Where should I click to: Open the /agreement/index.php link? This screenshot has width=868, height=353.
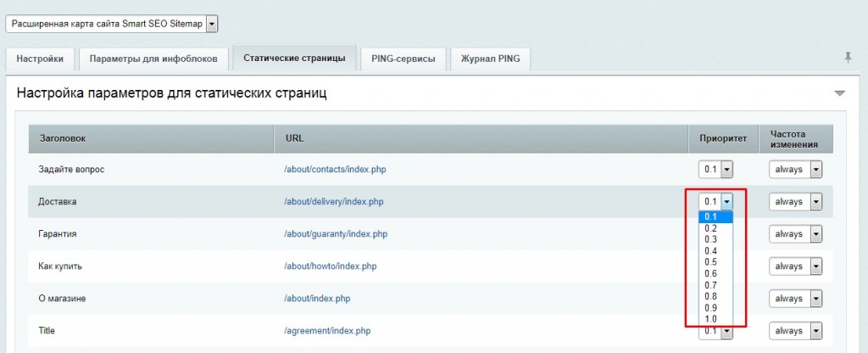[x=327, y=331]
